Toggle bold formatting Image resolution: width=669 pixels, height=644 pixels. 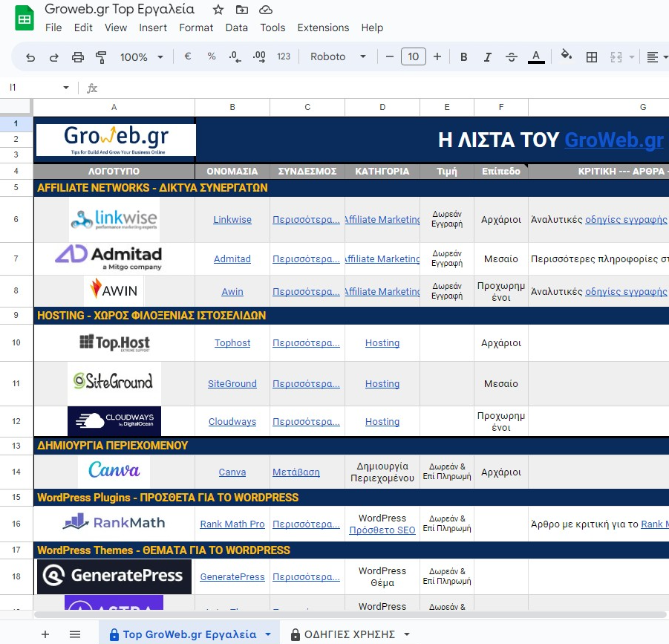tap(464, 57)
